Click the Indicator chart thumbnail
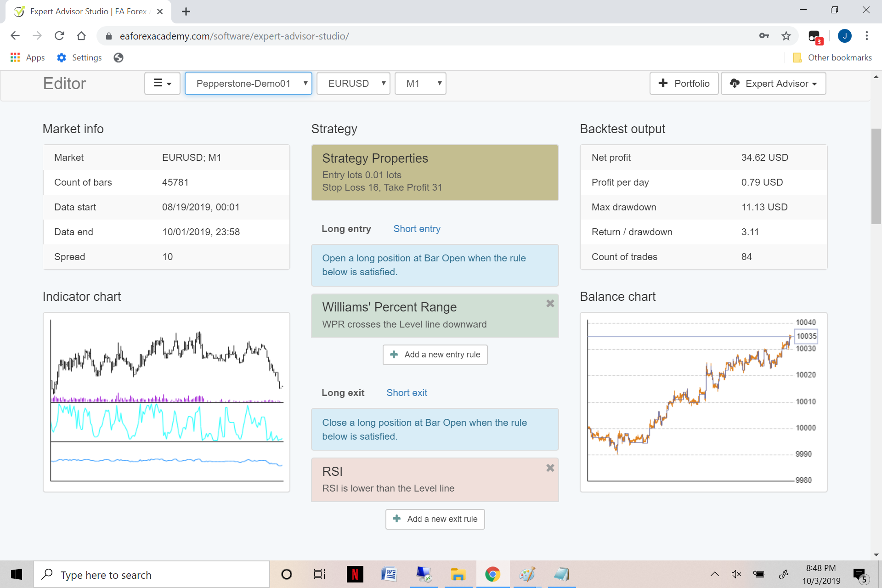 click(x=166, y=402)
